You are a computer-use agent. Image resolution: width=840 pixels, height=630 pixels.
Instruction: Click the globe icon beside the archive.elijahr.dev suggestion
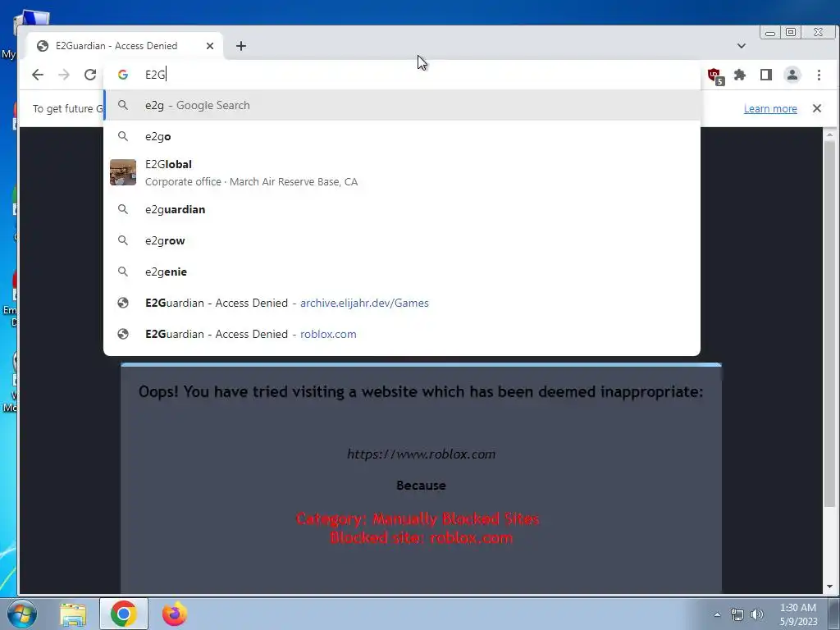pyautogui.click(x=123, y=303)
